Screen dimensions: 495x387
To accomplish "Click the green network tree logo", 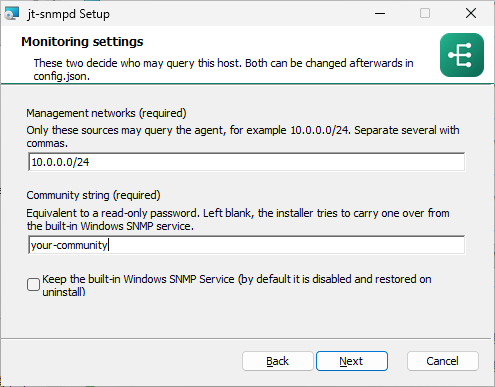I will click(x=462, y=55).
